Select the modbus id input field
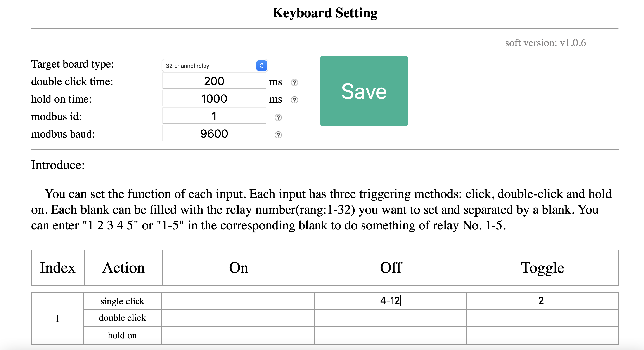 (x=214, y=116)
